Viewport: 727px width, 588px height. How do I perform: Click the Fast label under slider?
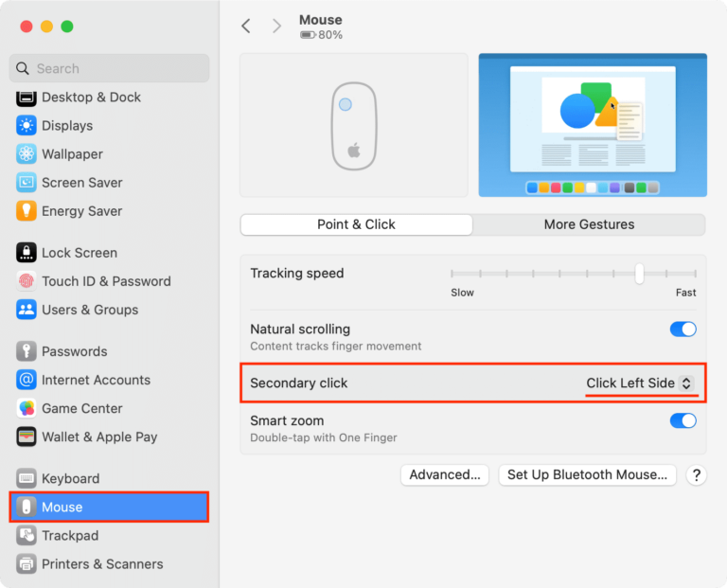tap(685, 293)
